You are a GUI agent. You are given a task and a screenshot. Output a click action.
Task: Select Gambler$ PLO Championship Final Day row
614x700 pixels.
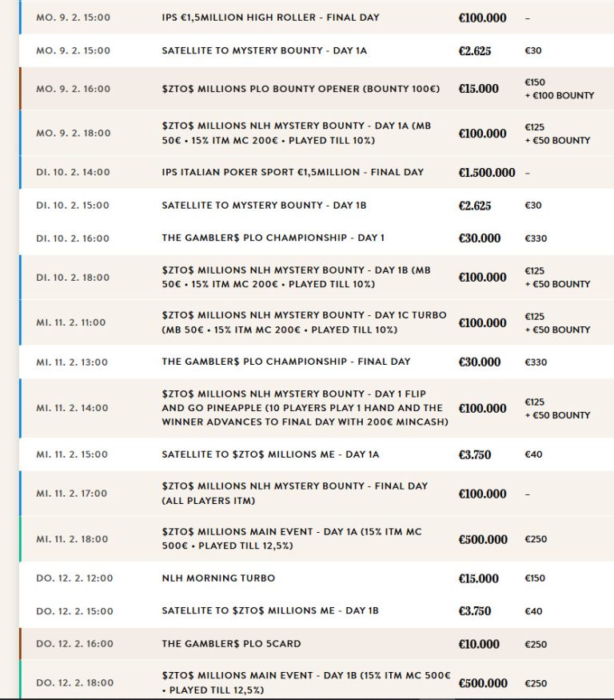(317, 362)
